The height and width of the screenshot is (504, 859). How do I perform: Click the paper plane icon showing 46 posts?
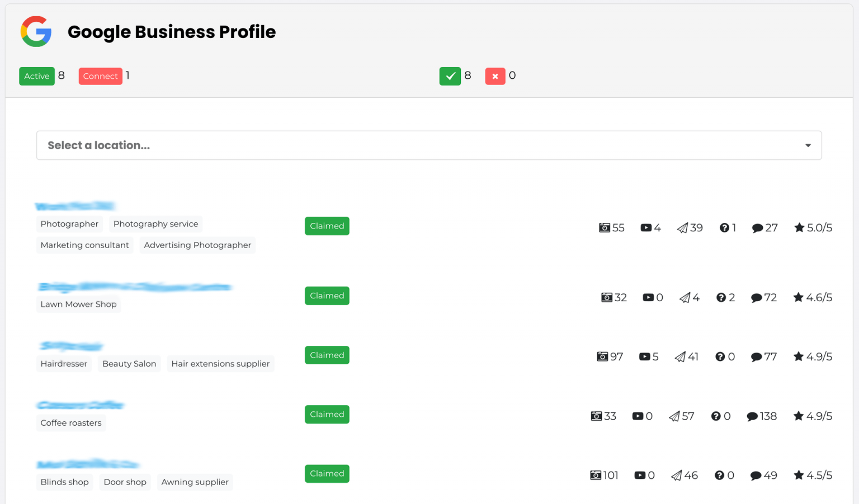tap(678, 475)
